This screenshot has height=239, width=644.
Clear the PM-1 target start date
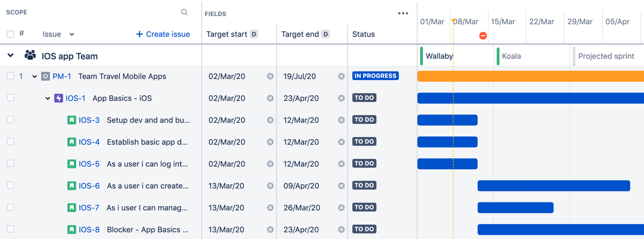[270, 76]
